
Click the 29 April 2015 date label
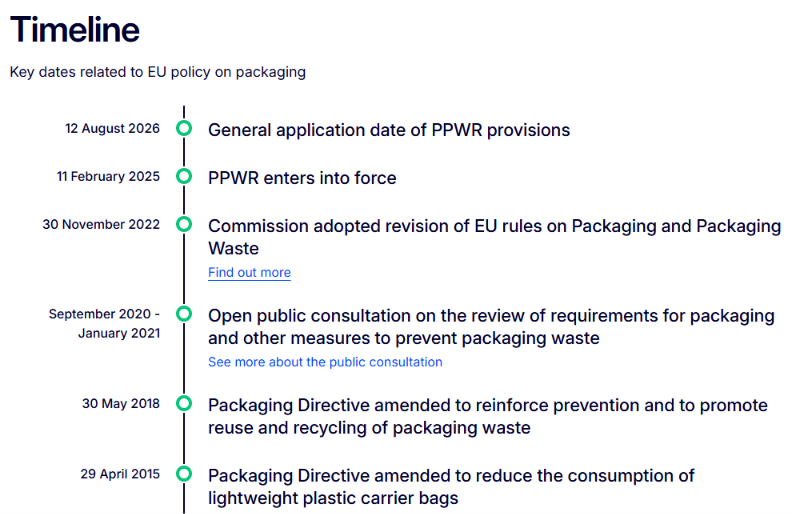(120, 474)
